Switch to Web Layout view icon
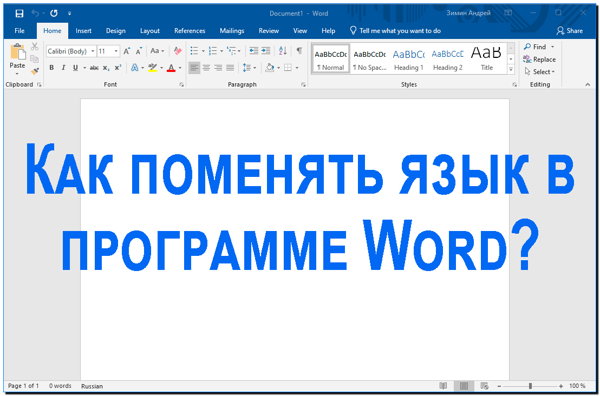 484,386
